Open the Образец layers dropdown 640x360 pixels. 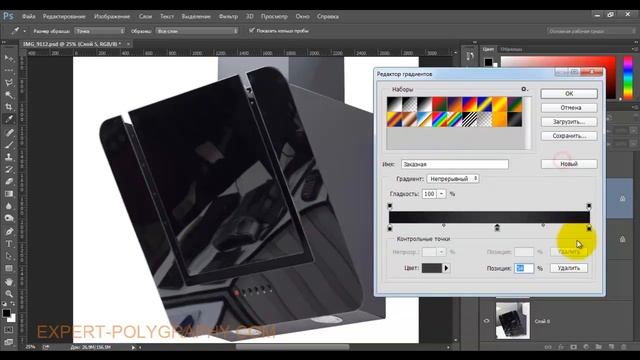coord(197,31)
